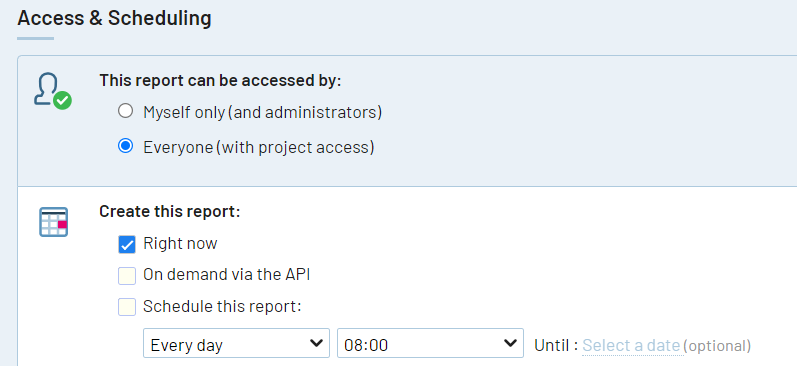The image size is (797, 366).
Task: Uncheck the Right now checkbox
Action: (x=127, y=245)
